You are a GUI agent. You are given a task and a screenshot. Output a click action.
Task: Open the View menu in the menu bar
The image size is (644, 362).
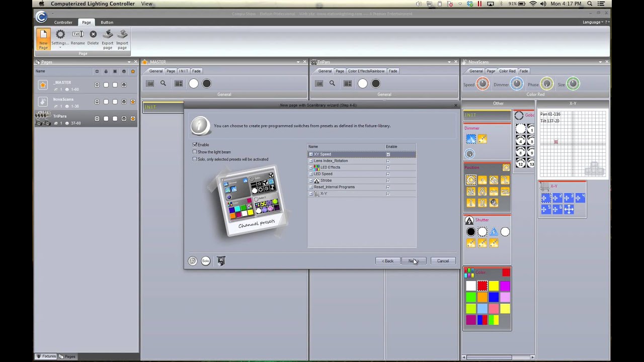coord(146,4)
